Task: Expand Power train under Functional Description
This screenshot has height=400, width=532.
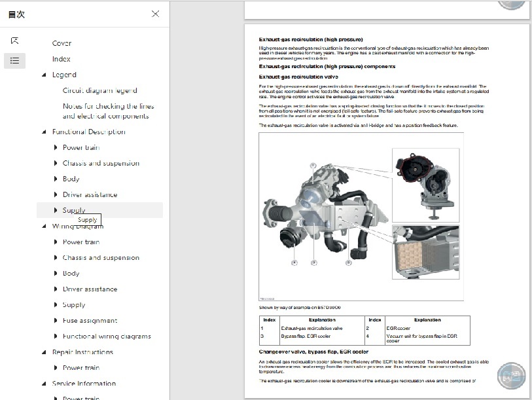Action: [x=56, y=147]
